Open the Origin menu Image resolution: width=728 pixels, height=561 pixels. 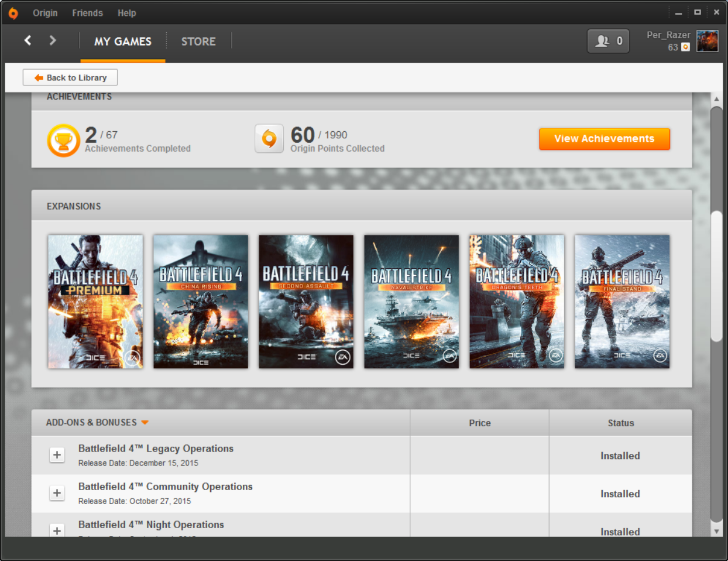coord(45,13)
